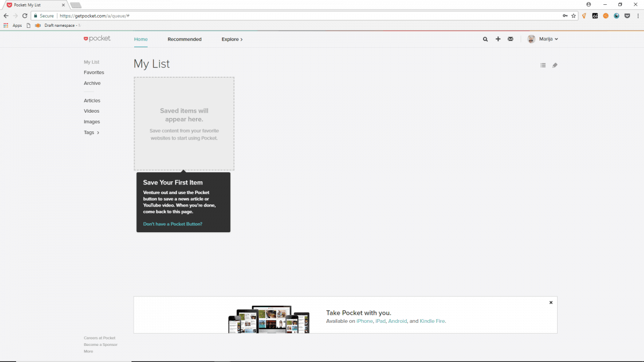The image size is (644, 362).
Task: Open Favorites in the sidebar
Action: click(x=94, y=72)
